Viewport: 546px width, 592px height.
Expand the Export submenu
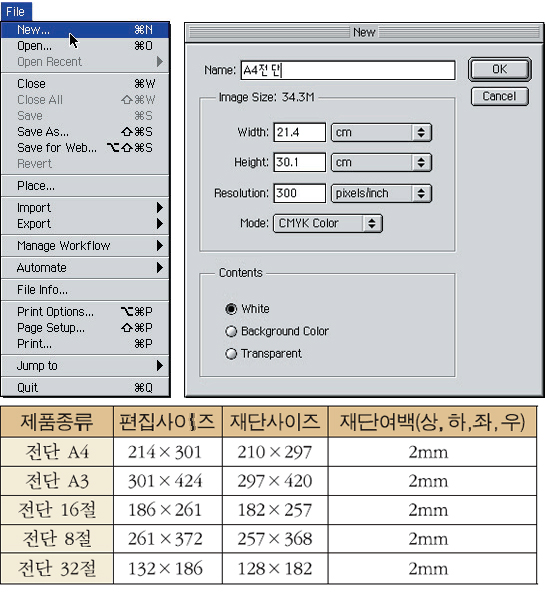(x=85, y=224)
